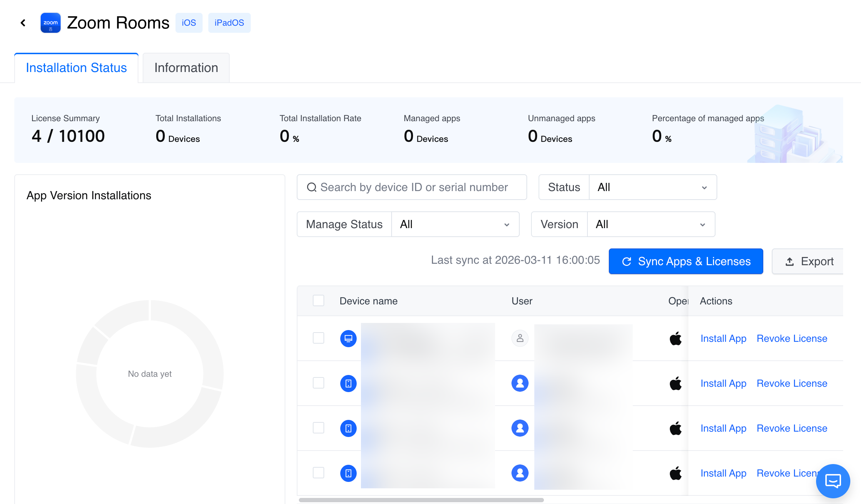Toggle the select-all checkbox in table header
The height and width of the screenshot is (504, 861).
coord(318,300)
